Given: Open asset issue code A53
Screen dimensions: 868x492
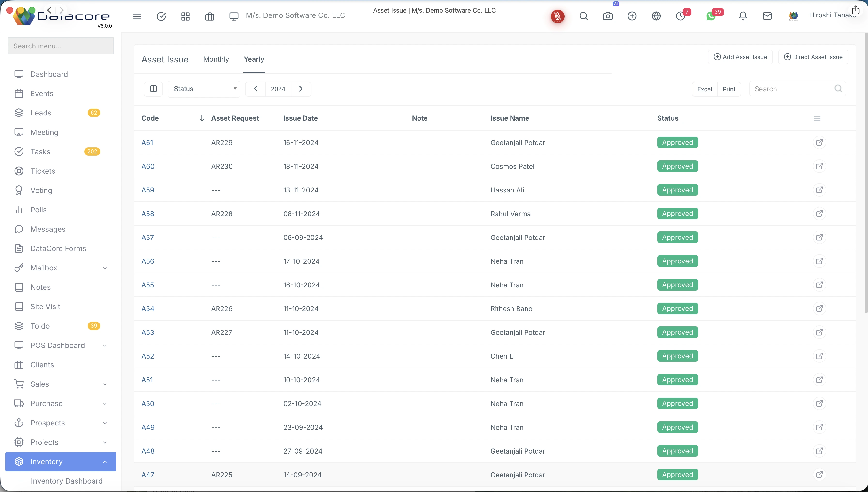Looking at the screenshot, I should coord(148,332).
